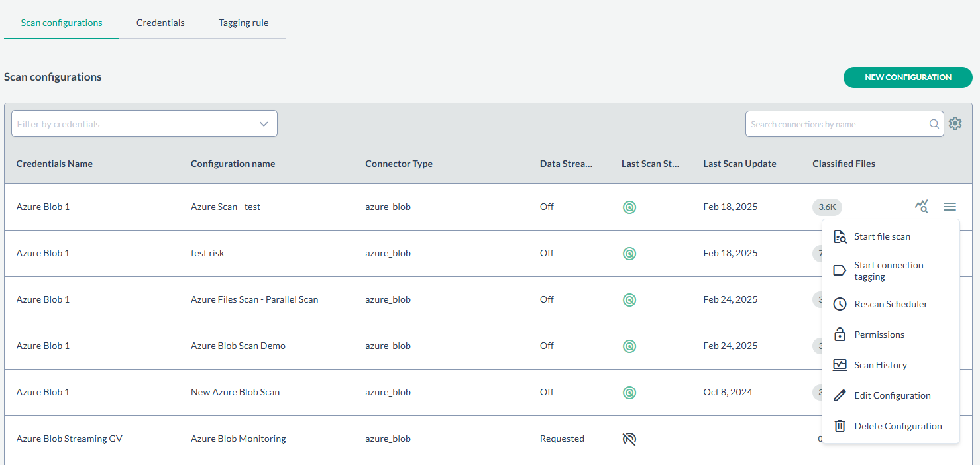The width and height of the screenshot is (980, 465).
Task: Click the search magnifier icon
Action: click(x=934, y=124)
